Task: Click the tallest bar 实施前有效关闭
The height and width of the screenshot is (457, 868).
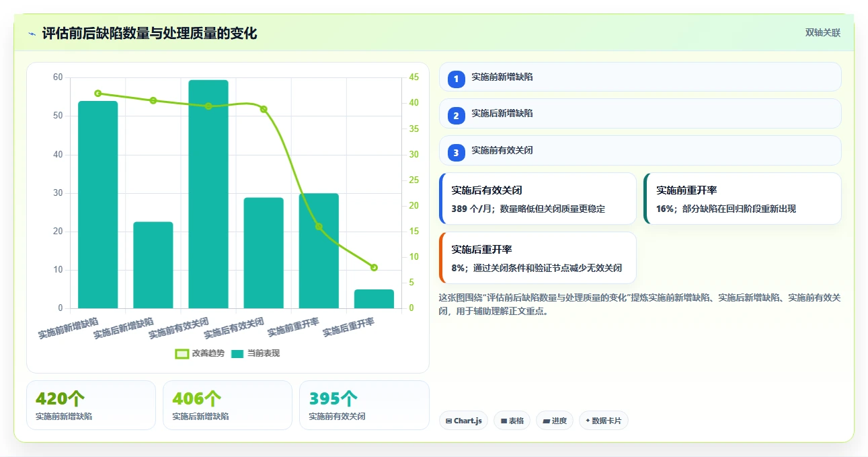Action: pos(208,195)
